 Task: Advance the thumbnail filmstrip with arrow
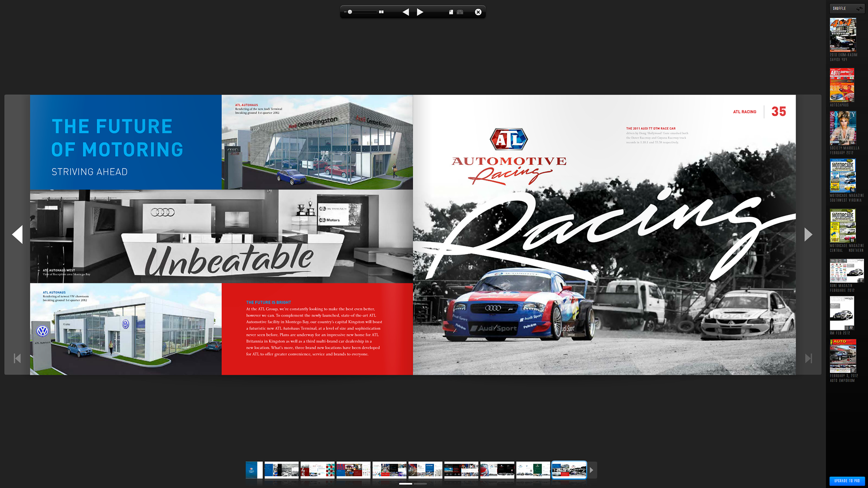tap(592, 470)
